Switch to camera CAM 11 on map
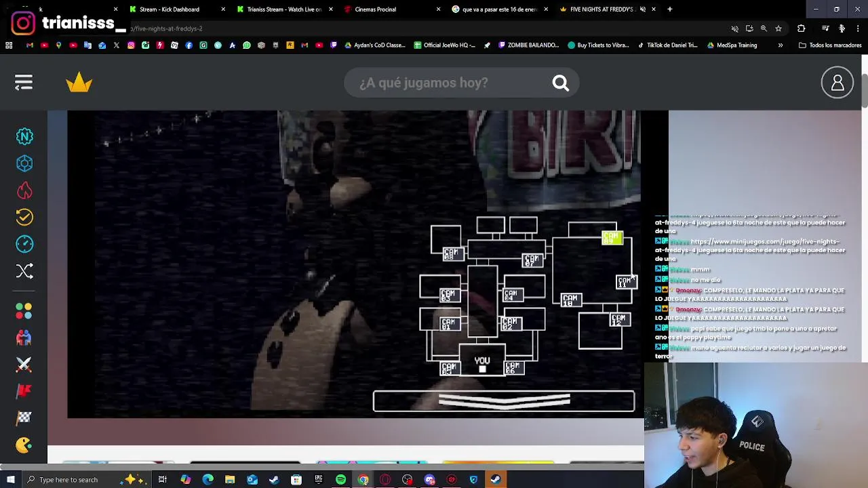868x488 pixels. tap(626, 282)
